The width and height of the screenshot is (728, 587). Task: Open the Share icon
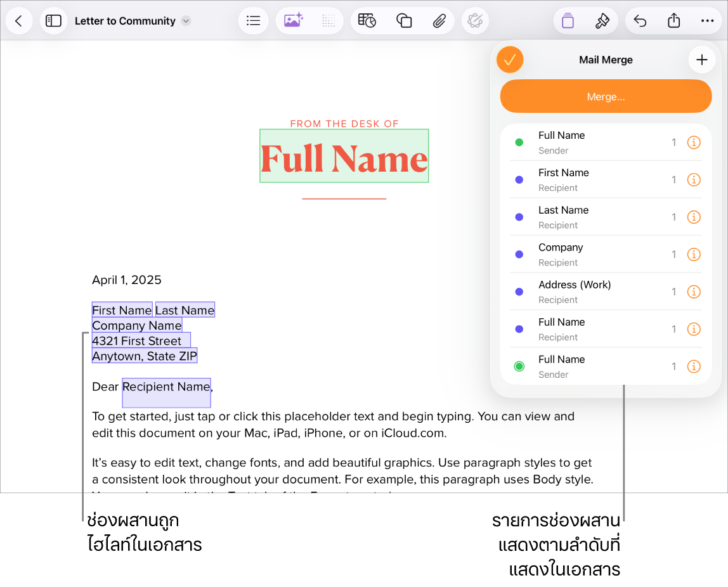(x=673, y=21)
